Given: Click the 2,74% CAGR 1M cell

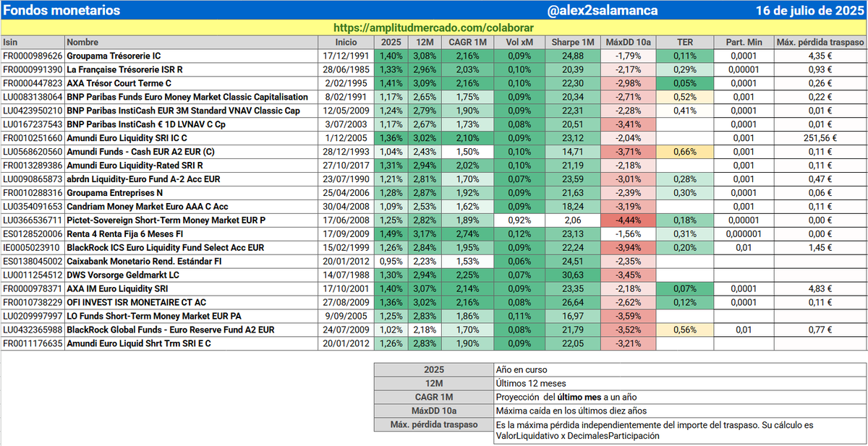Looking at the screenshot, I should [467, 234].
